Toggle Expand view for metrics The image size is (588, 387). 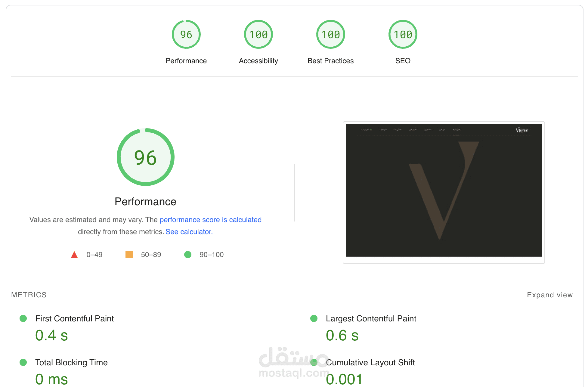tap(549, 295)
